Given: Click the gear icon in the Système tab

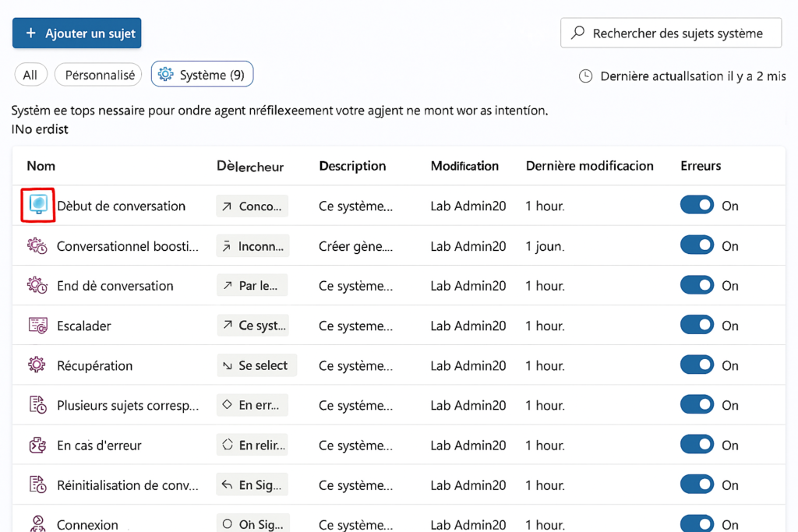Looking at the screenshot, I should (165, 74).
